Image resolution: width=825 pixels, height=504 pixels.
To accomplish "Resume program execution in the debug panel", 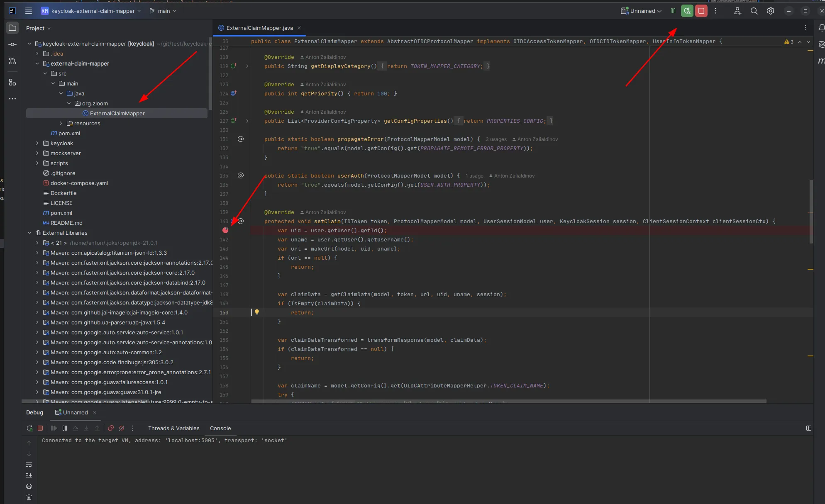I will [x=54, y=428].
